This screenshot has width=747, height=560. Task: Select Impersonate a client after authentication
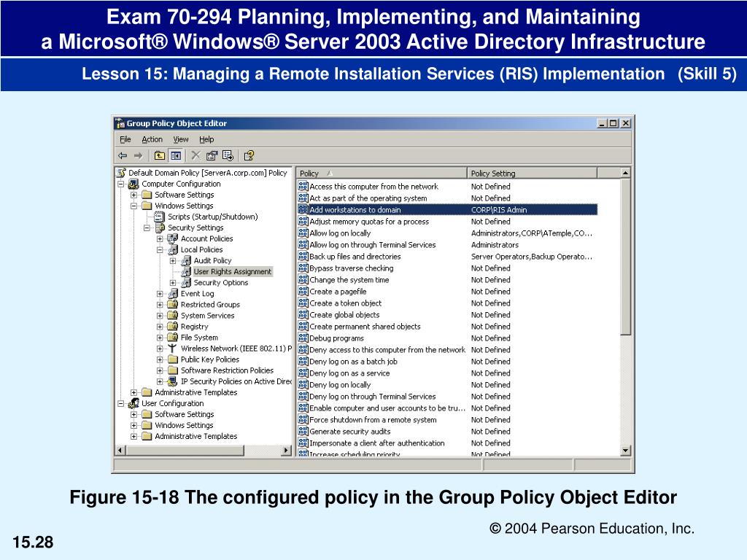(x=447, y=443)
